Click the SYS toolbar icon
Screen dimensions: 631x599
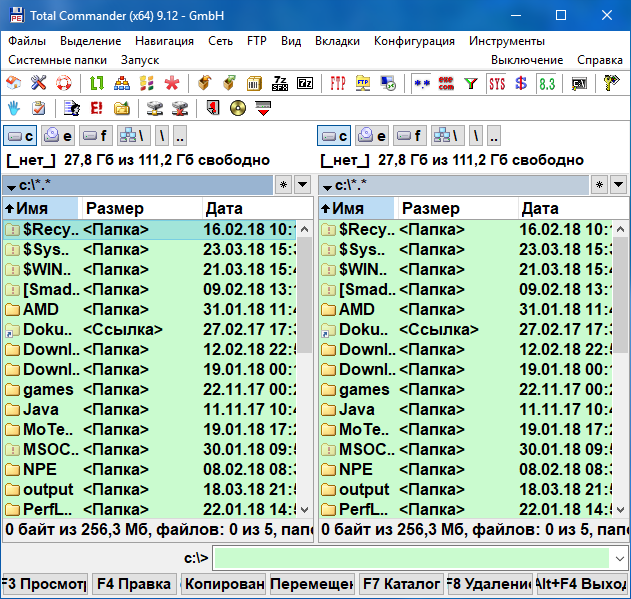(x=497, y=83)
